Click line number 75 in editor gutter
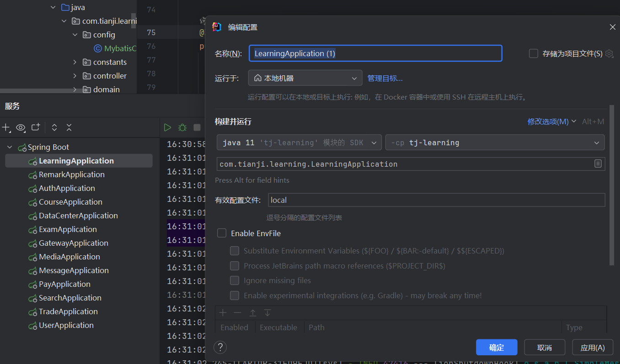620x364 pixels. point(151,32)
